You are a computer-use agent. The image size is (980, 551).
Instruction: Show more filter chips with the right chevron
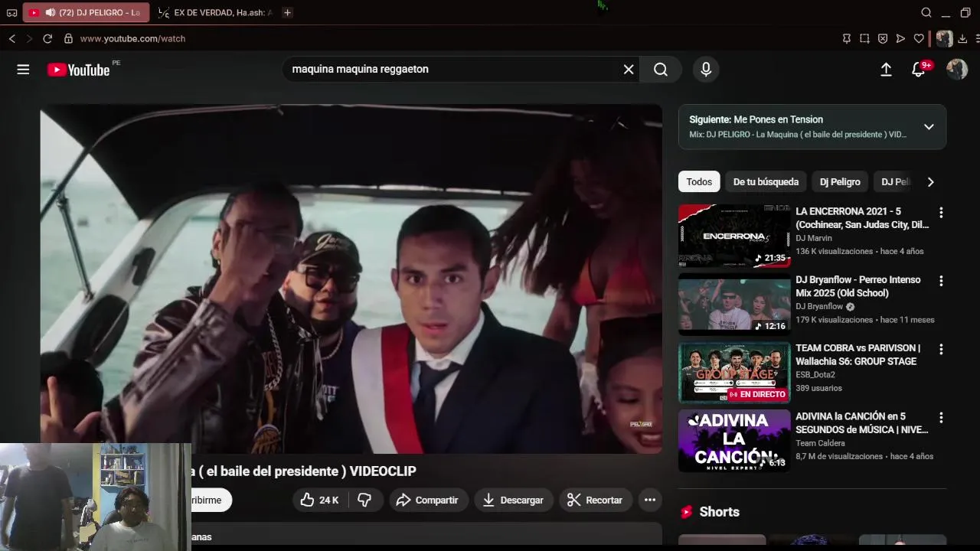[930, 182]
